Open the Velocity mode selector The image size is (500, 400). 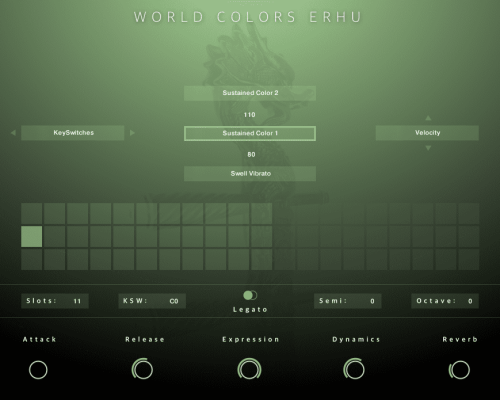[427, 133]
